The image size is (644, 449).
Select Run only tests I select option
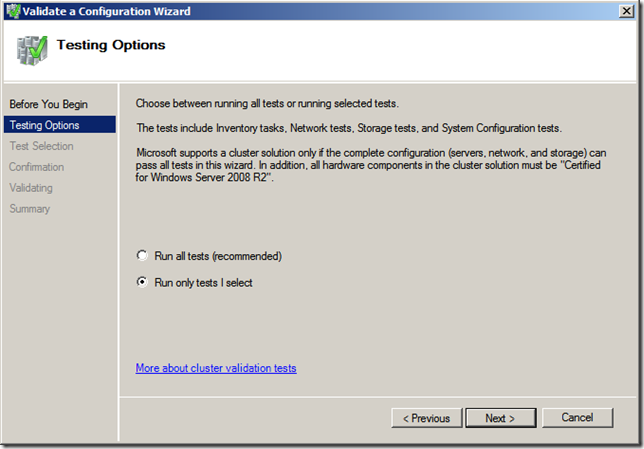point(142,282)
